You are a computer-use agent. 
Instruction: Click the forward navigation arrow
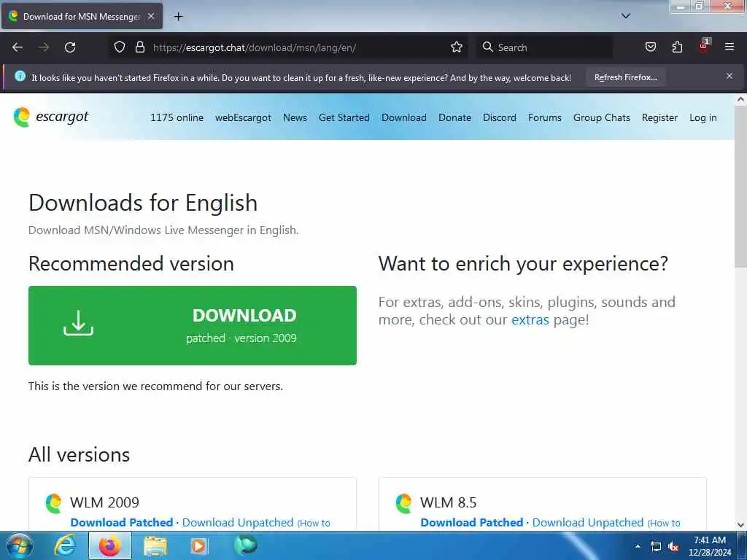coord(44,47)
